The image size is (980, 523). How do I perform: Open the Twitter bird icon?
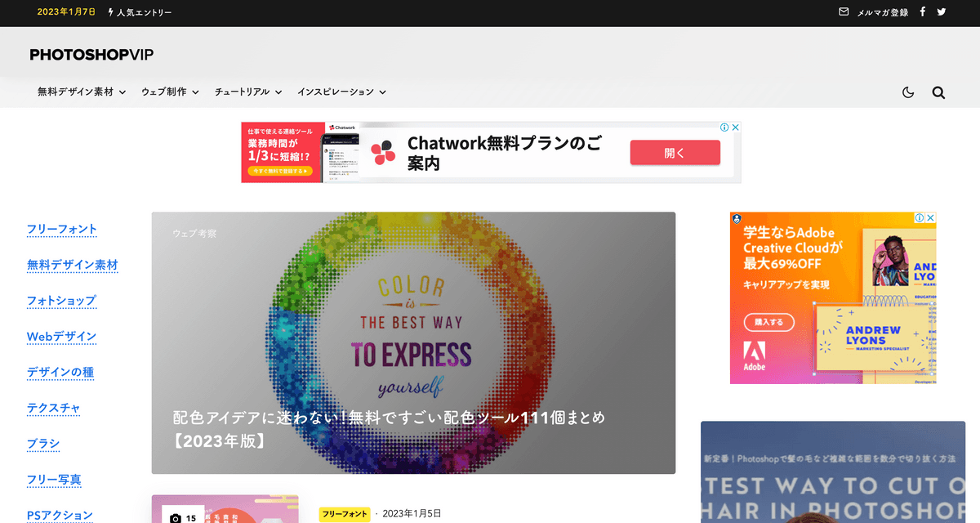pyautogui.click(x=942, y=12)
